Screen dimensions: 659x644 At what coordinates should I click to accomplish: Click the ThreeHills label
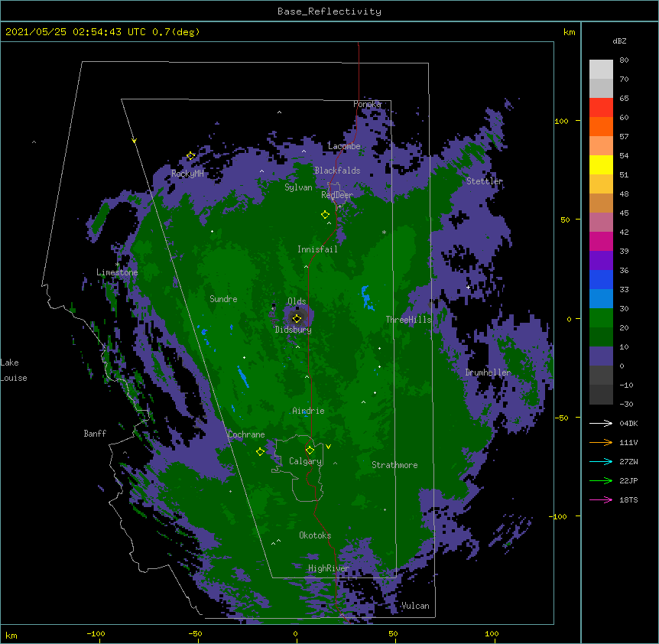click(x=408, y=320)
